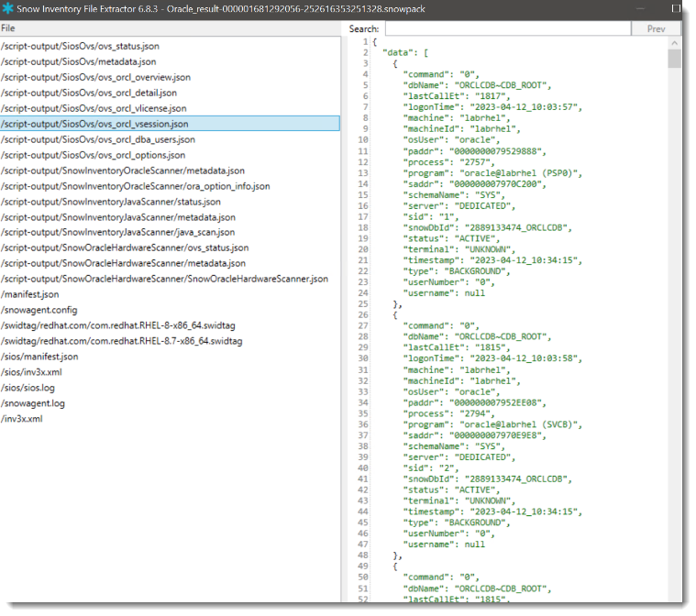The height and width of the screenshot is (616, 696).
Task: Select SnowInventoryJavaScanner/metadata.json file
Action: [118, 217]
